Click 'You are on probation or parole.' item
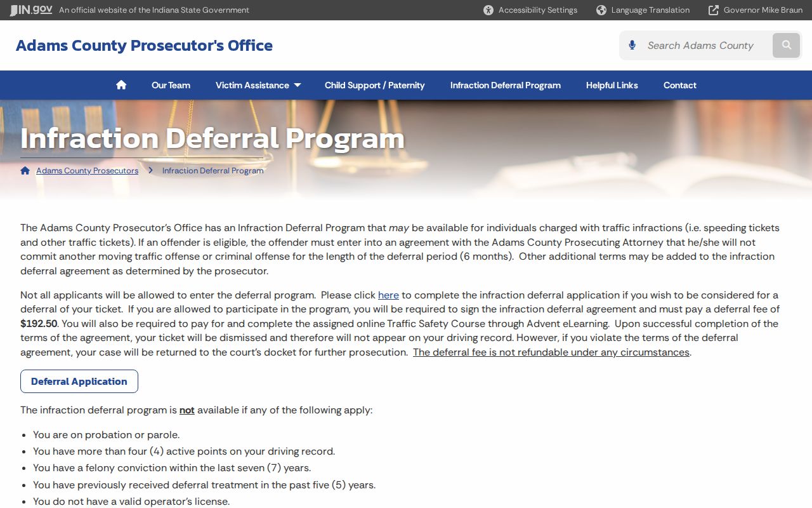812x508 pixels. pos(107,435)
